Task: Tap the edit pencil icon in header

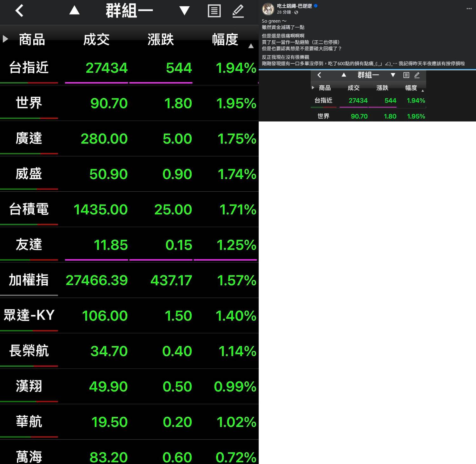Action: pos(238,11)
